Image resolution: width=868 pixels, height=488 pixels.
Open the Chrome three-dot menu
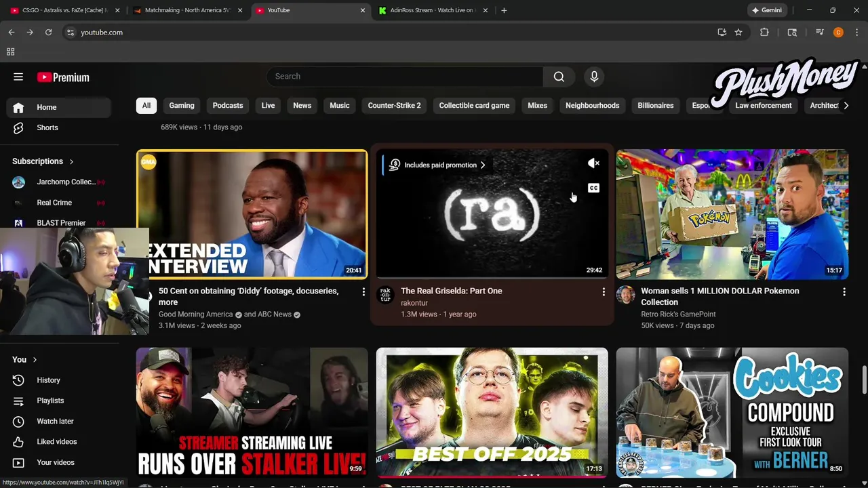857,32
